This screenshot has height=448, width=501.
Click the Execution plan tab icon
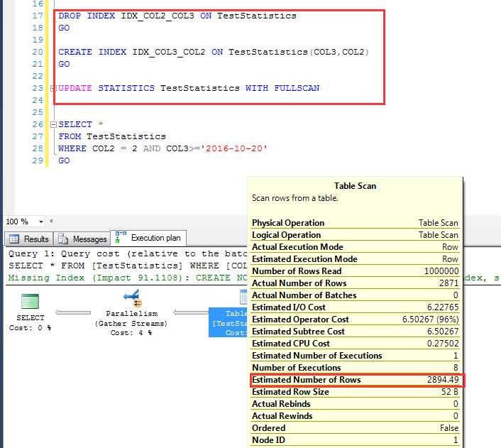click(x=121, y=237)
